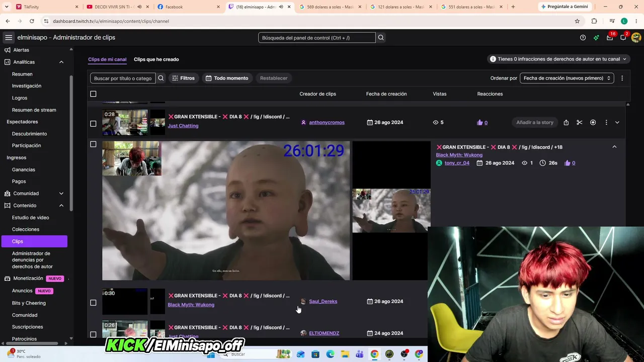The width and height of the screenshot is (644, 362).
Task: Check the ELTIOMENDZ clip checkbox
Action: pyautogui.click(x=93, y=334)
